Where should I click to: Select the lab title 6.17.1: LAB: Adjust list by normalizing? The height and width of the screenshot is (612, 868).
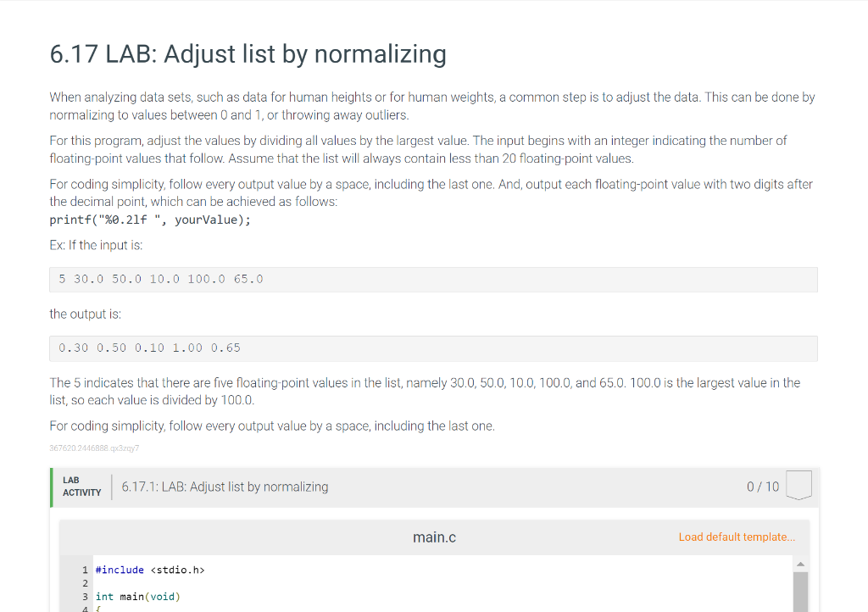point(225,487)
